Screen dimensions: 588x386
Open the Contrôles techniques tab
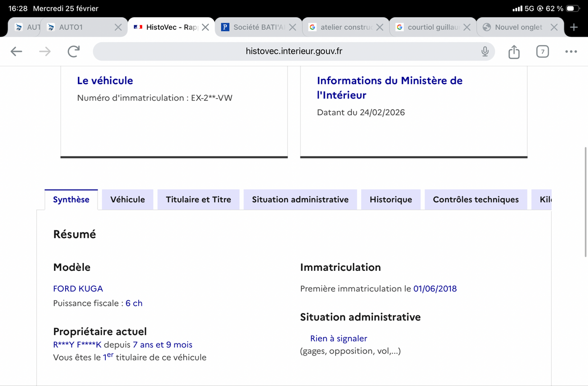click(475, 199)
